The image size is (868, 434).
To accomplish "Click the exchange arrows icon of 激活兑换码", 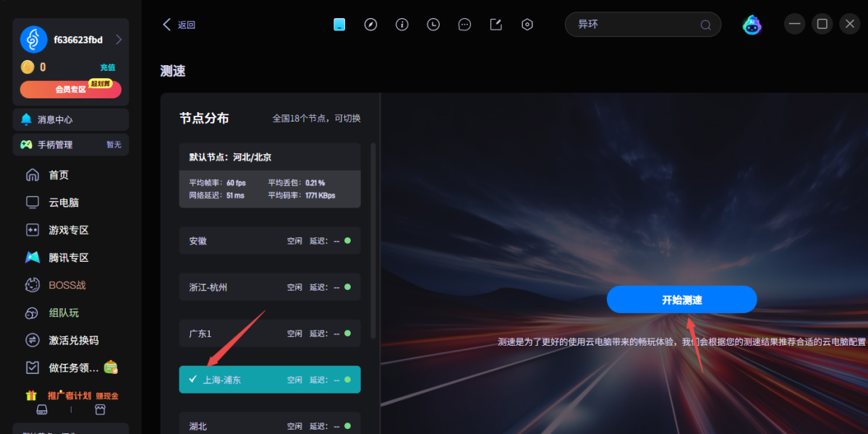I will tap(33, 340).
